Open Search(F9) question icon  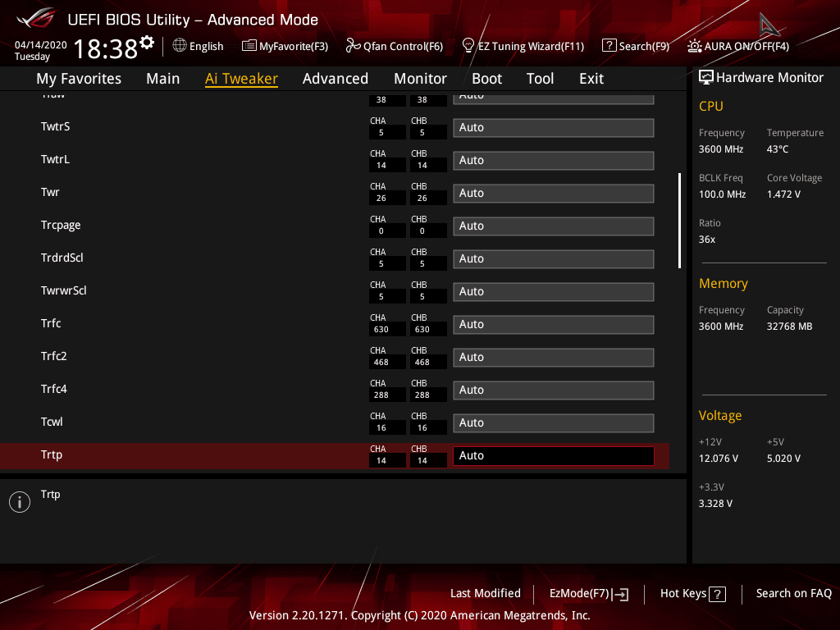[609, 46]
